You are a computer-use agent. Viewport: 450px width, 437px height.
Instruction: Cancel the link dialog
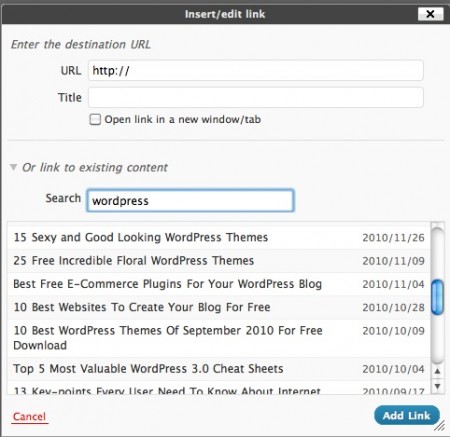[x=29, y=416]
